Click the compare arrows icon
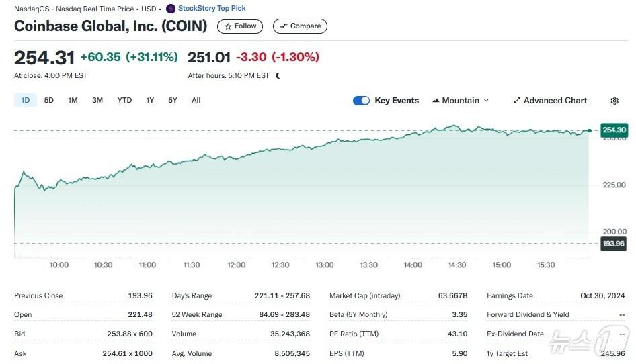 click(284, 26)
